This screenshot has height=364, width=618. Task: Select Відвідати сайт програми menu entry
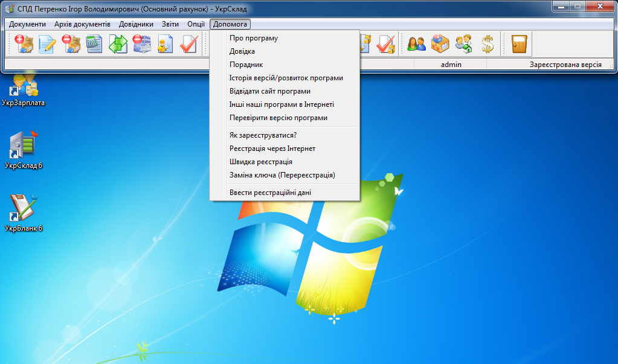pyautogui.click(x=269, y=91)
